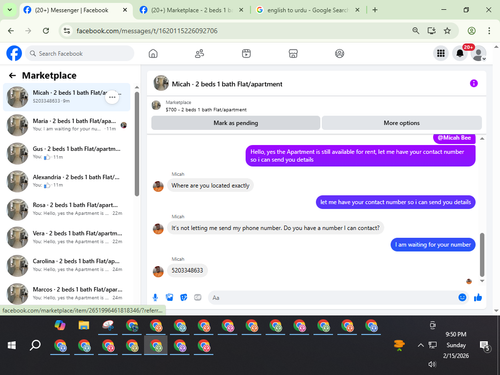Viewport: 500px width, 375px height.
Task: Choose a sticker icon in composer
Action: (184, 297)
